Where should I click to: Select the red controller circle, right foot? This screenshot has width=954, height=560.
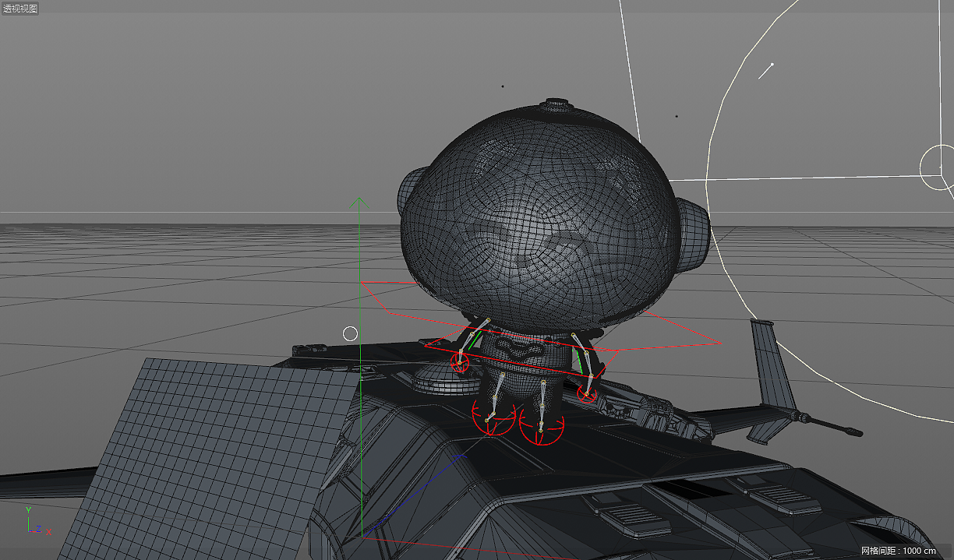pyautogui.click(x=542, y=424)
